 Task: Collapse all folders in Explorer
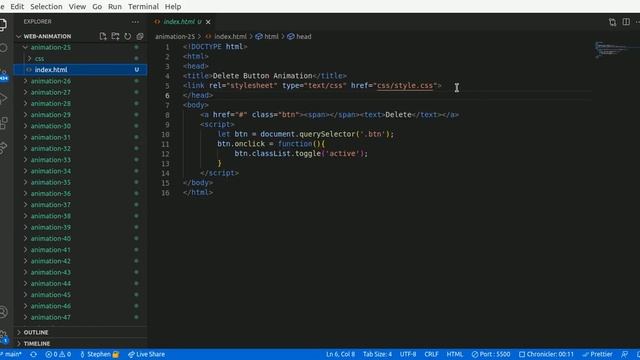tap(140, 36)
